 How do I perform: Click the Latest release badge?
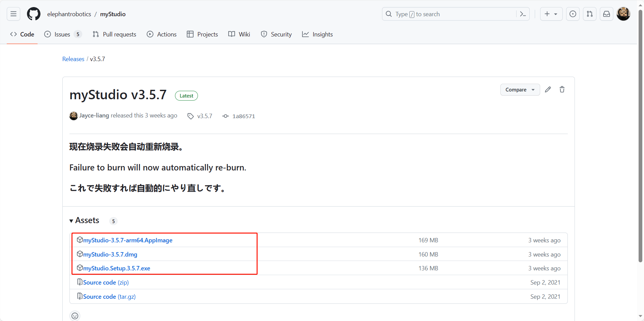[x=186, y=96]
